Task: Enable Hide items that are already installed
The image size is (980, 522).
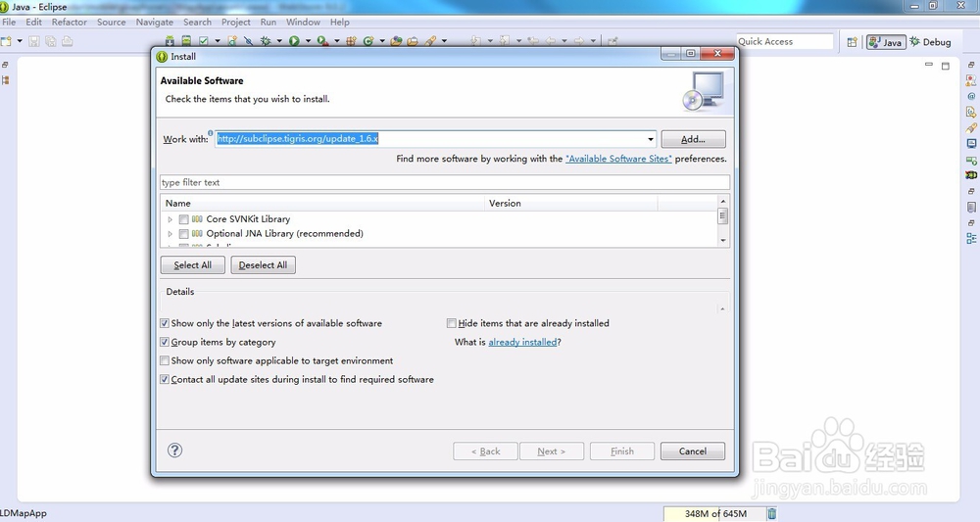Action: (451, 323)
